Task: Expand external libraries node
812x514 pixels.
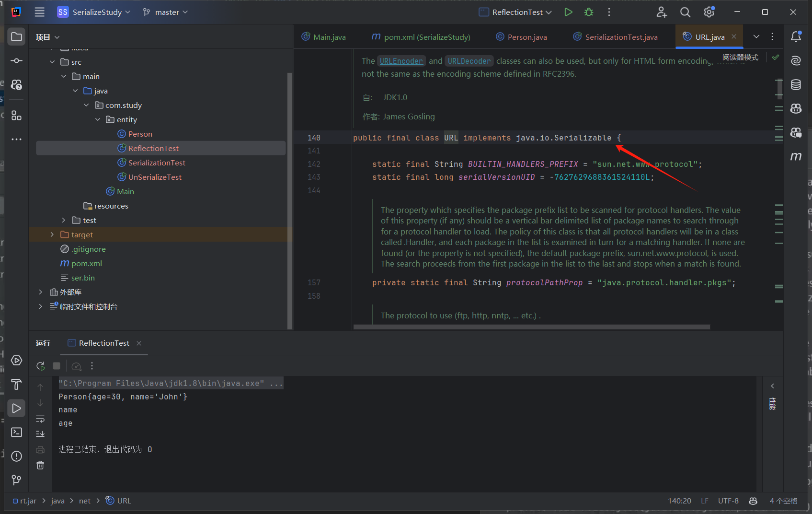Action: pos(41,292)
